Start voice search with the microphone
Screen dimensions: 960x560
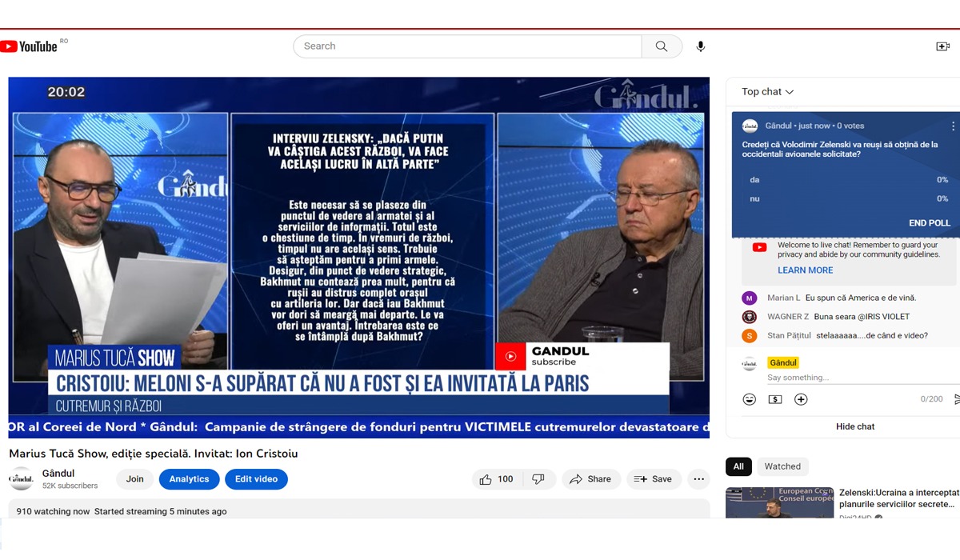pyautogui.click(x=701, y=46)
